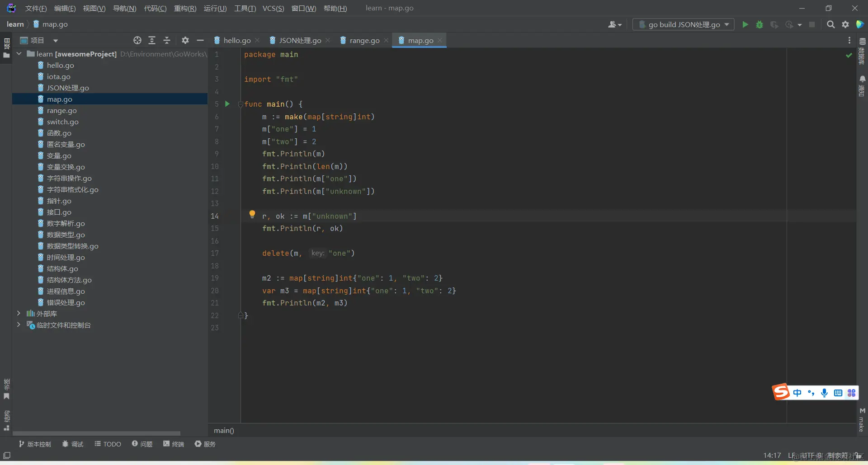Open the 重构(R) menu

pyautogui.click(x=185, y=9)
